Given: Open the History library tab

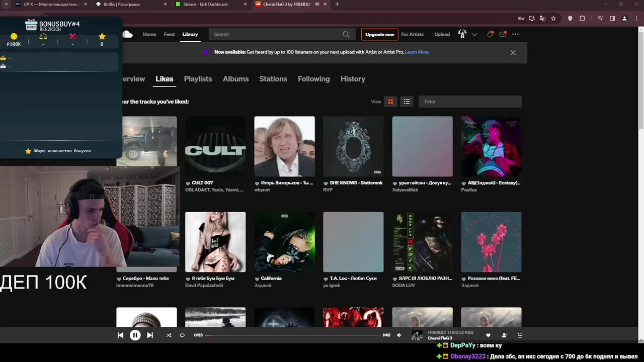Looking at the screenshot, I should [x=353, y=79].
